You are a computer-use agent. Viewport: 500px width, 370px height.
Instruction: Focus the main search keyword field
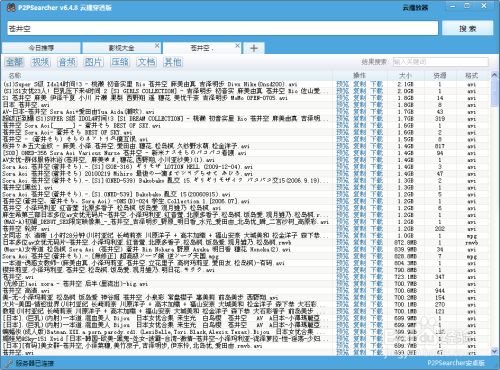222,29
